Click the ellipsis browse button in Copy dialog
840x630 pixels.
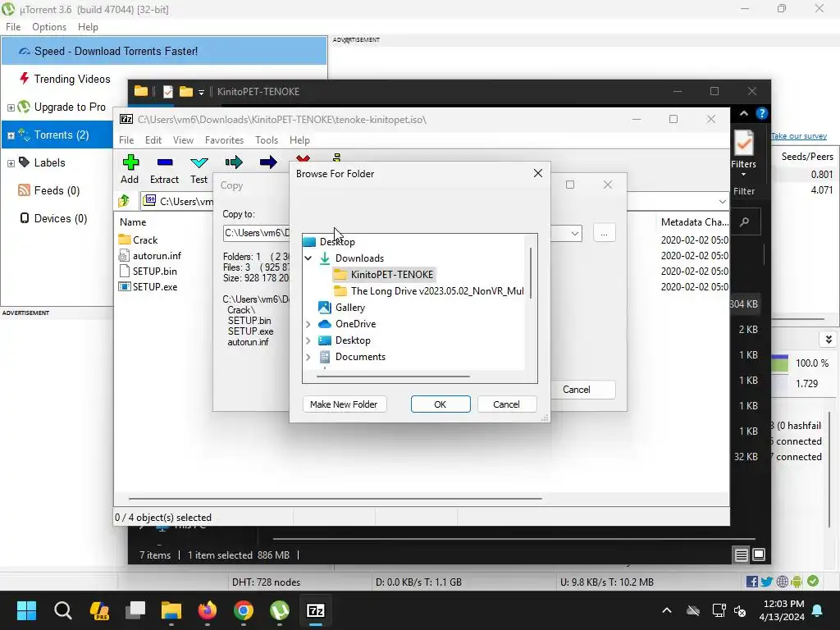(x=605, y=233)
